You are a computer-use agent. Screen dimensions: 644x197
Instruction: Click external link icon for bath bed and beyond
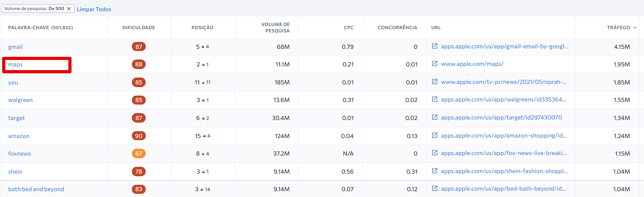coord(434,189)
